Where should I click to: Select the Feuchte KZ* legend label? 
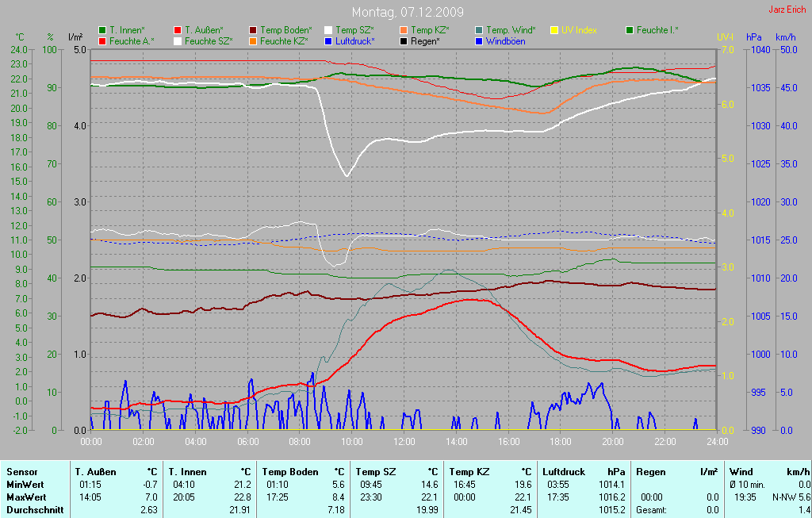pos(285,41)
